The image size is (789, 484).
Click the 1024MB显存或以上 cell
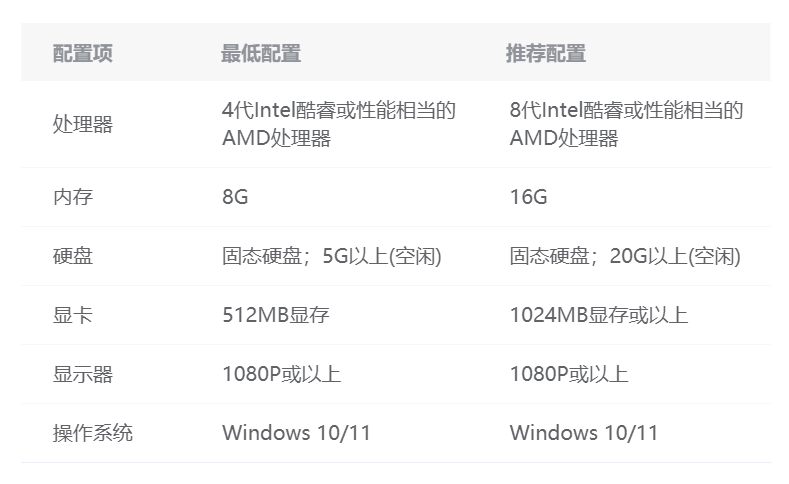point(598,315)
